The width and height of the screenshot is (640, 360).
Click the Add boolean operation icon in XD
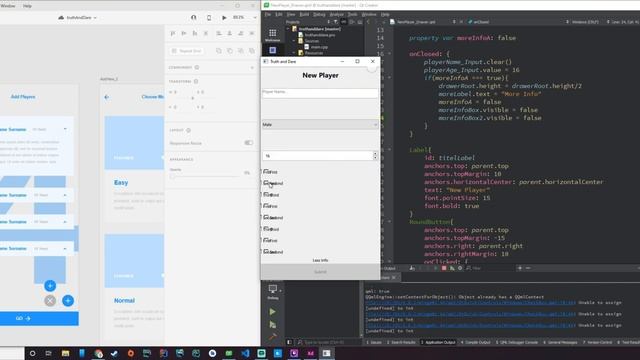point(219,51)
